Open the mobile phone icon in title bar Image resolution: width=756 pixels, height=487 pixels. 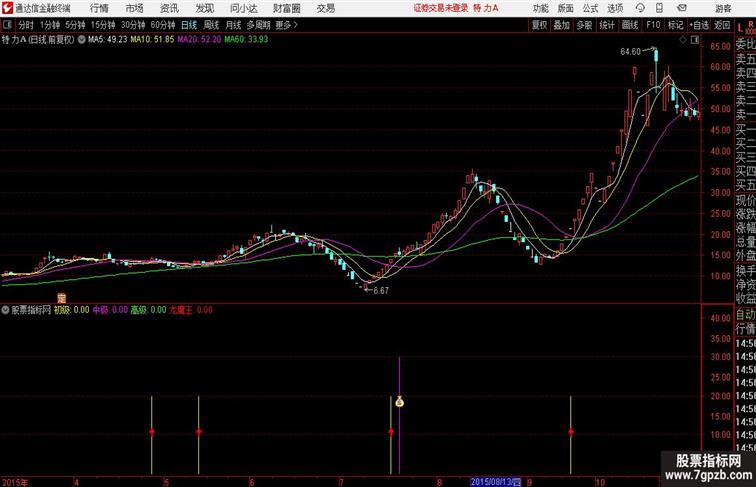pos(659,8)
